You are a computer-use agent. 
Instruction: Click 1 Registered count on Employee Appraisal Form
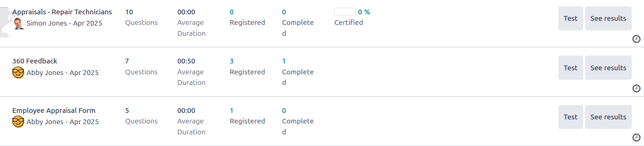coord(232,111)
